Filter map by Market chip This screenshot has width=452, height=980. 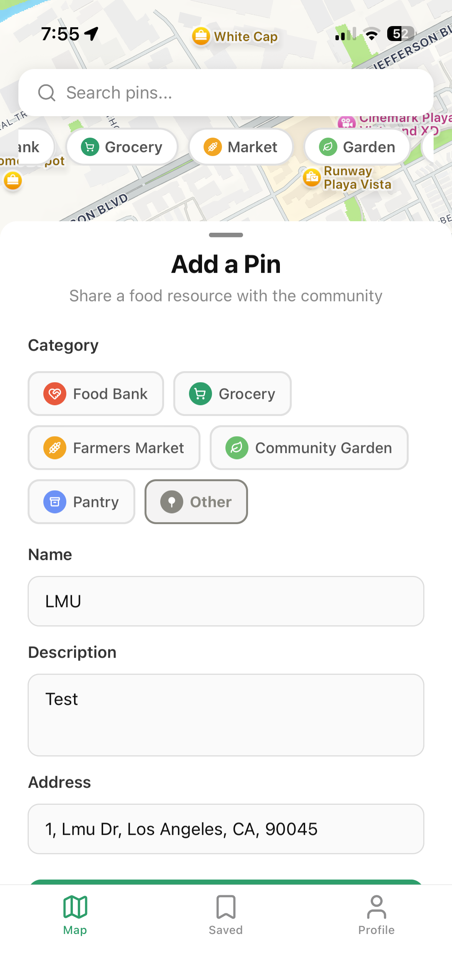click(x=241, y=147)
